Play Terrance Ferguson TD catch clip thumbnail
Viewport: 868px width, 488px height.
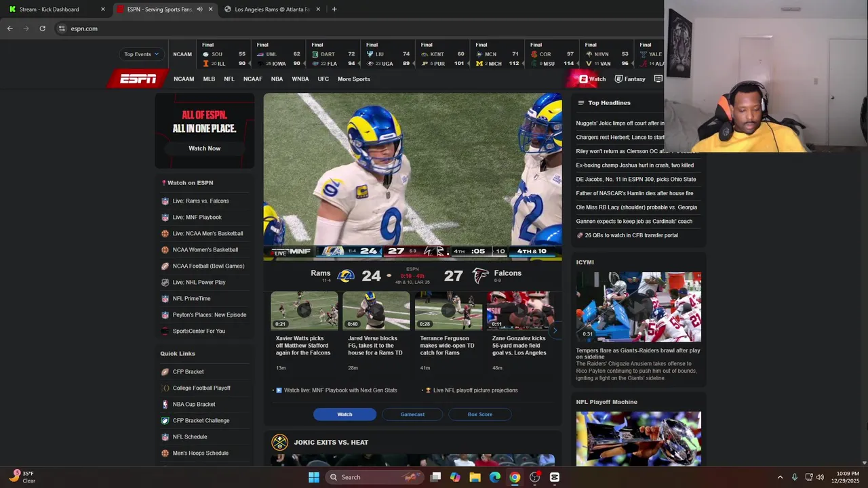tap(448, 310)
